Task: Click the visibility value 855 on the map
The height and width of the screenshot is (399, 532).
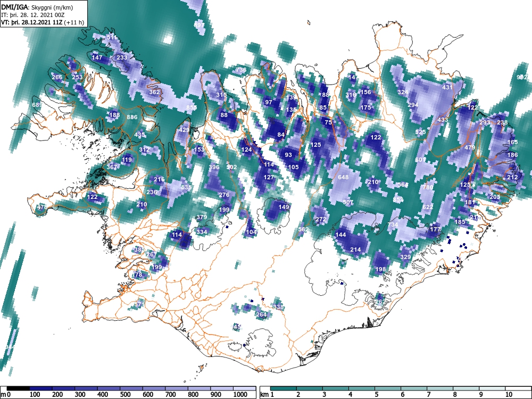Action: coord(192,107)
